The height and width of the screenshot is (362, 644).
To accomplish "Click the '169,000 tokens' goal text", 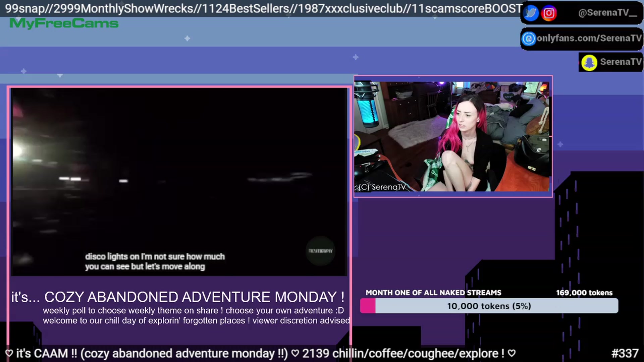I will 584,293.
